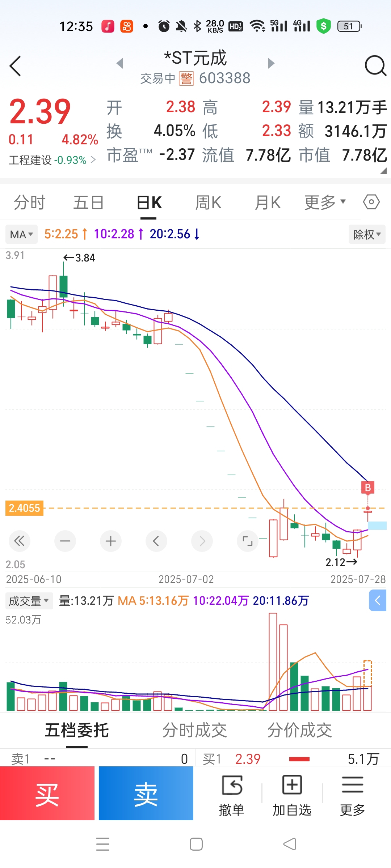
Task: Switch to 分时成交 tab
Action: tap(195, 730)
